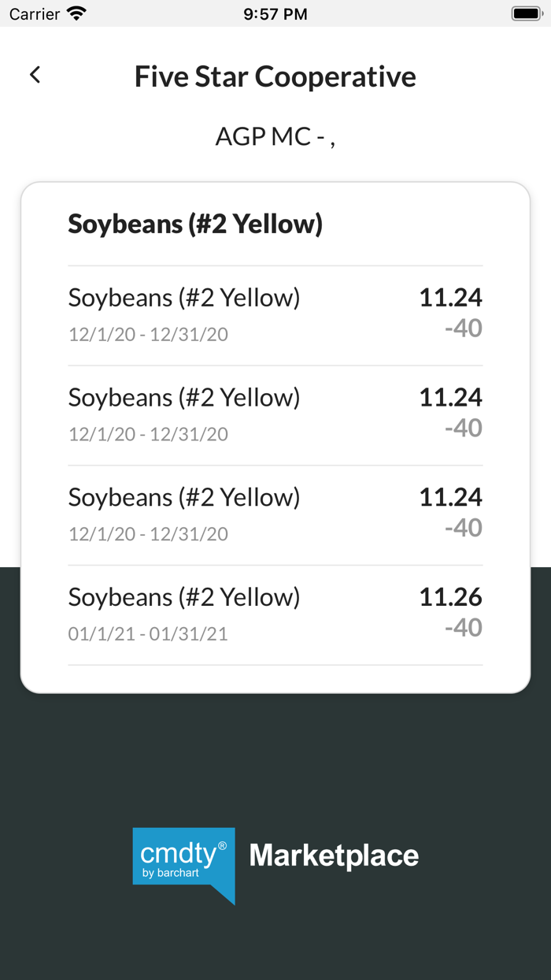Screen dimensions: 551x980
Task: Click the 11.26 cash price
Action: [450, 597]
